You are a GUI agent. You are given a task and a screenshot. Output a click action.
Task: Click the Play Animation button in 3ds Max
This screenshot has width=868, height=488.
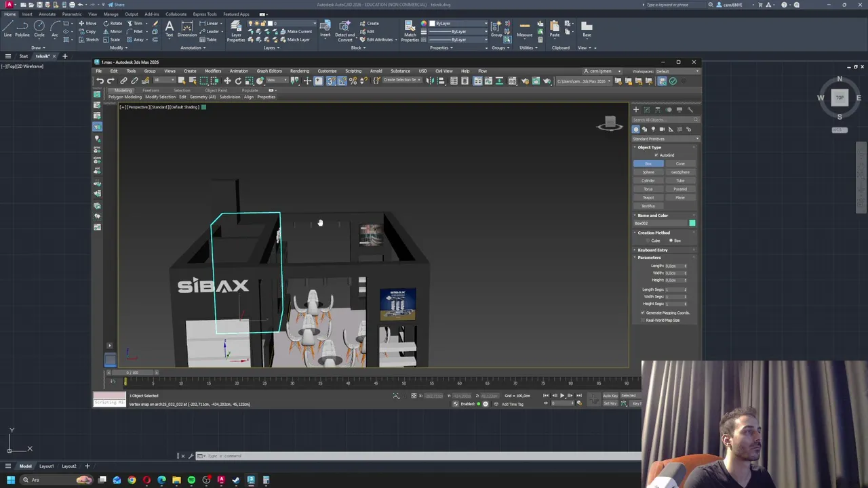click(x=561, y=396)
